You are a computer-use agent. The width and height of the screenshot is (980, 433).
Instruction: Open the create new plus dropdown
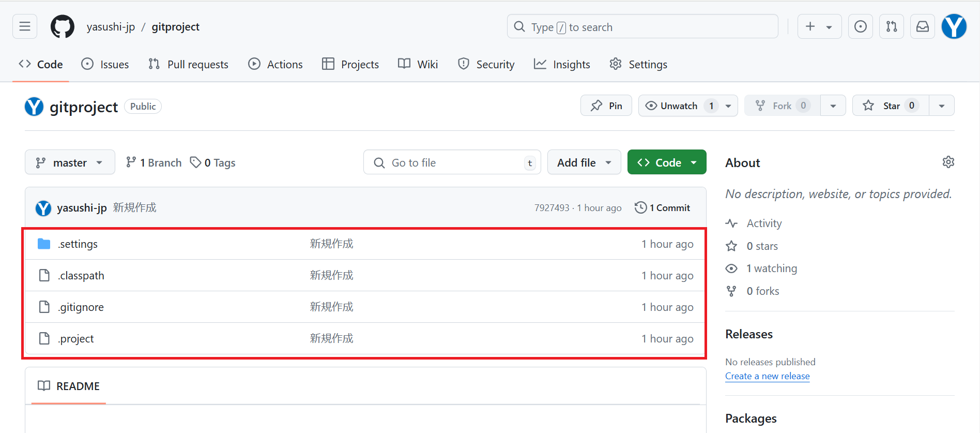click(x=820, y=26)
